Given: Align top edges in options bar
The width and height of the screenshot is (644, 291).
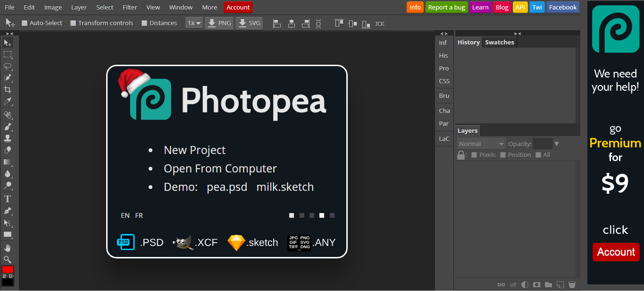Looking at the screenshot, I should click(339, 23).
